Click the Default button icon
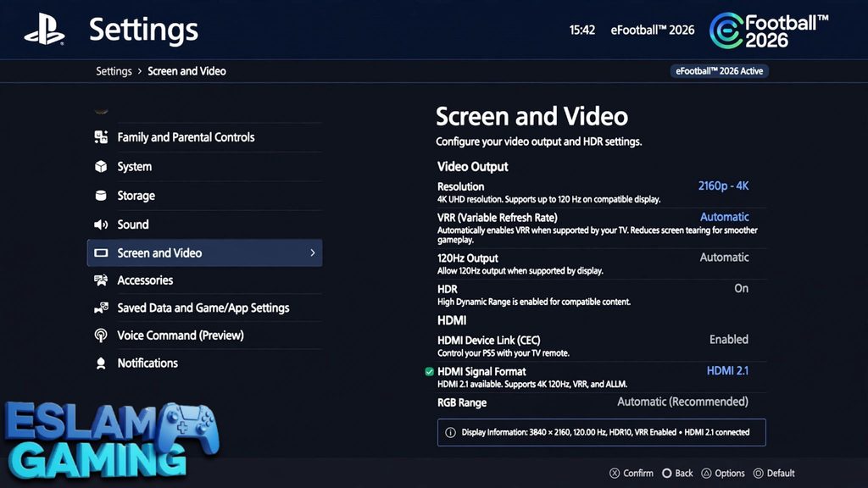The width and height of the screenshot is (868, 488). point(759,473)
